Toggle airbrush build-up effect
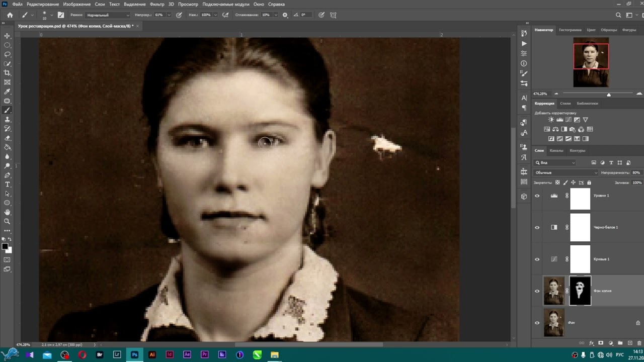 [x=225, y=15]
